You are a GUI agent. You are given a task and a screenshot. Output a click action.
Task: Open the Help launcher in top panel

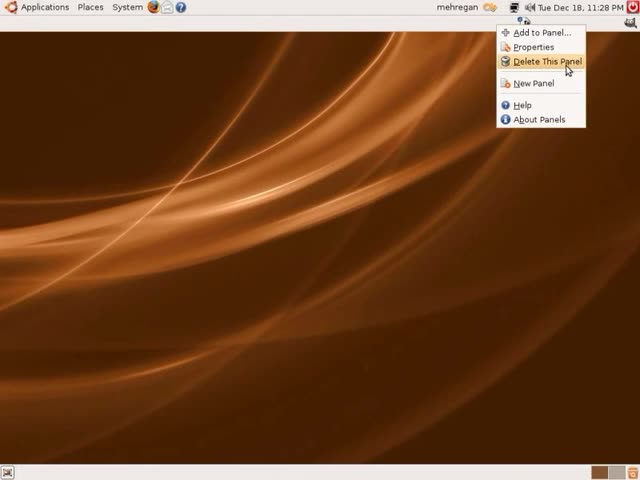181,7
